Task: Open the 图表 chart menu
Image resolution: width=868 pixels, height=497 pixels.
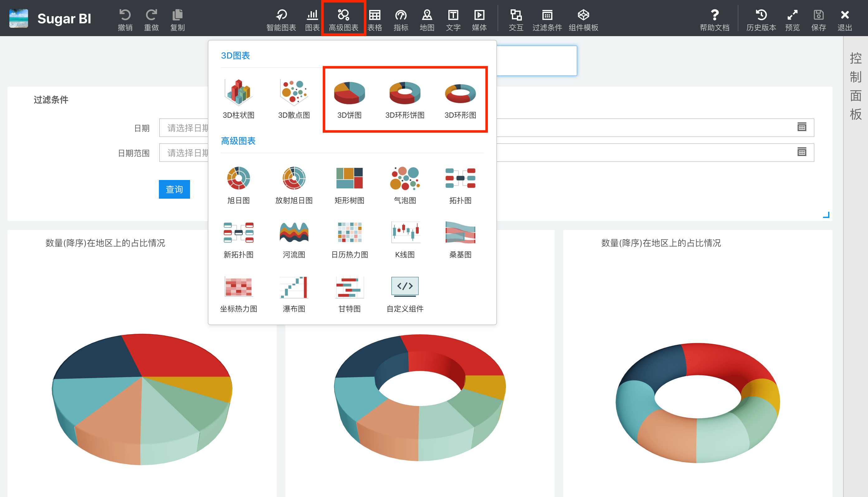Action: point(312,20)
